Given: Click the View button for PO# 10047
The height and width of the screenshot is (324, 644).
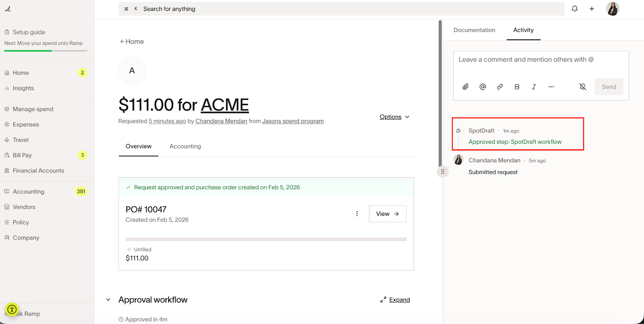Looking at the screenshot, I should [387, 214].
